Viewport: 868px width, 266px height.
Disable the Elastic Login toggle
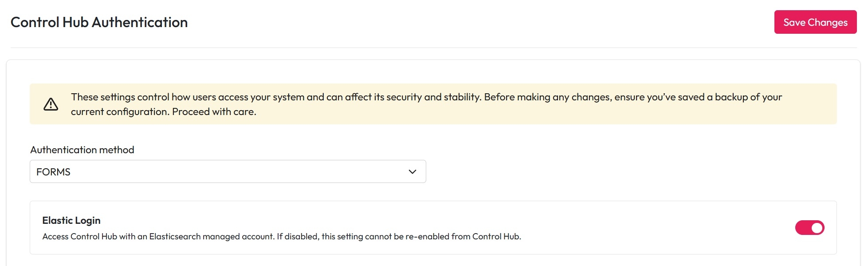(x=809, y=228)
